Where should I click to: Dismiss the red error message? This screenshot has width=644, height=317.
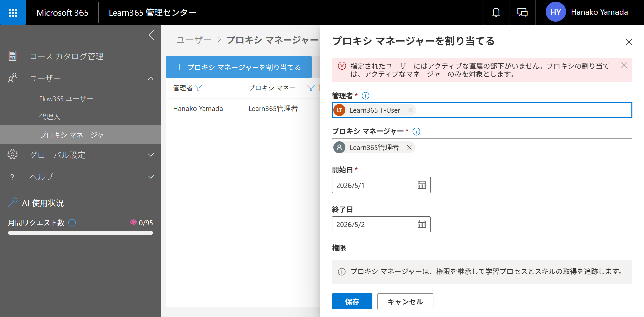624,65
